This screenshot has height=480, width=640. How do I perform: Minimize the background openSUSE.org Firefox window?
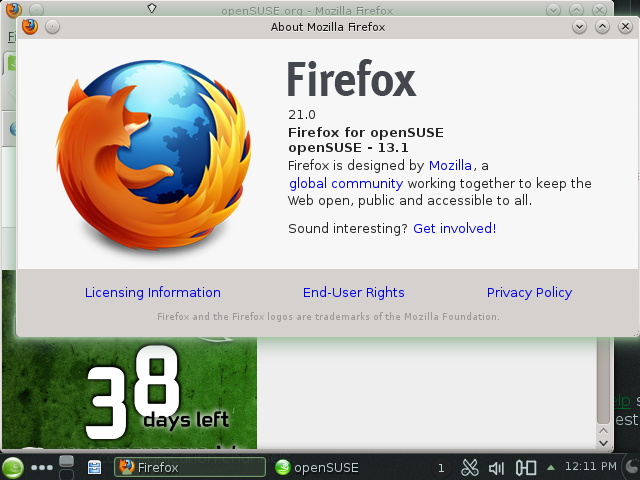coord(553,10)
